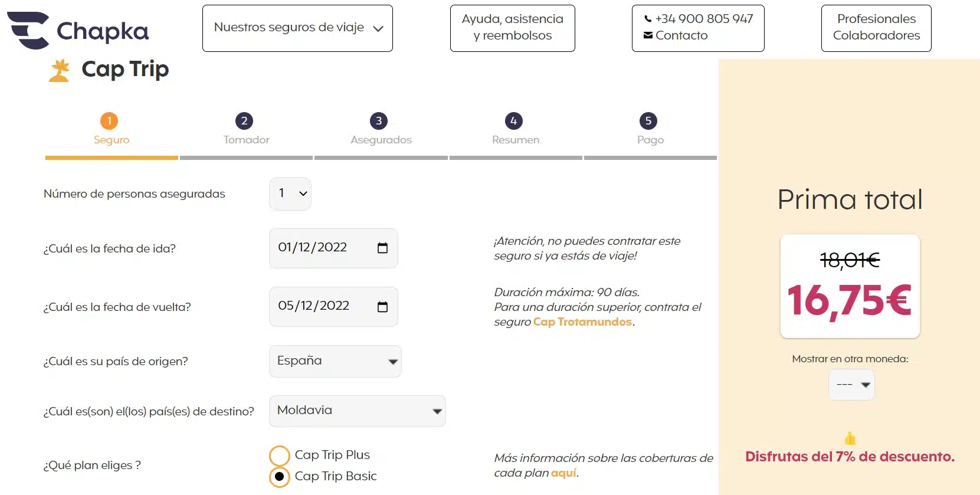Click the envelope icon next to Contacto
Viewport: 980px width, 495px height.
648,35
